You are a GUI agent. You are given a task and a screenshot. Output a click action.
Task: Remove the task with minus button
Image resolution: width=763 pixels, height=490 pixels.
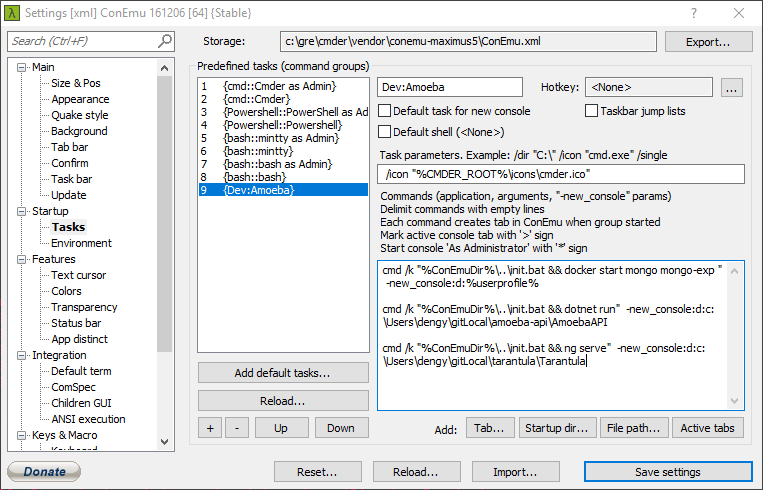(237, 428)
